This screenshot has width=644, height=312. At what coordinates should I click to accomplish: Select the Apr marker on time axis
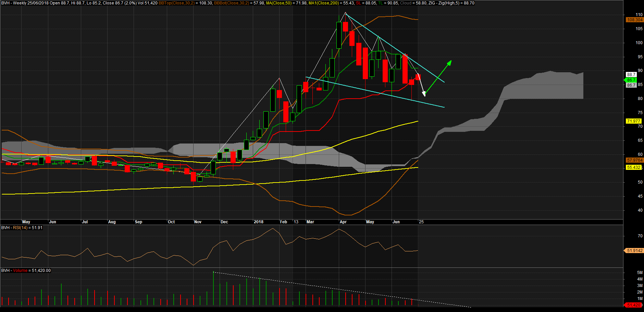tap(343, 222)
